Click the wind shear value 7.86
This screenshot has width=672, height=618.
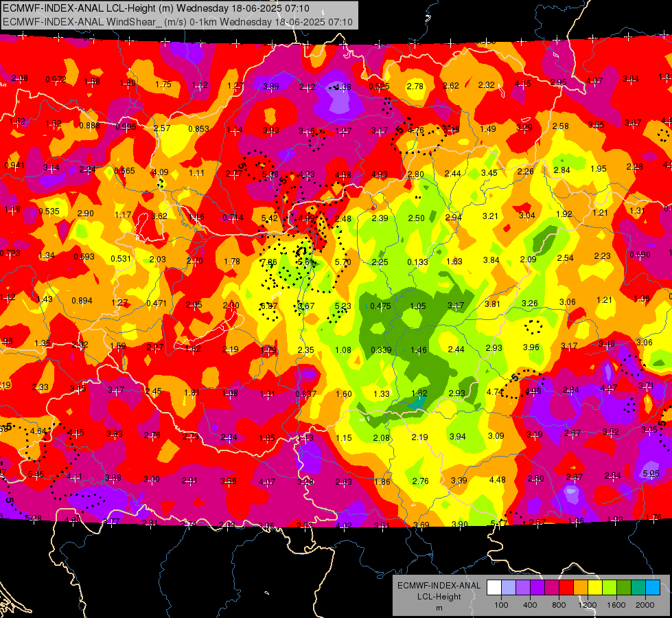tap(268, 262)
